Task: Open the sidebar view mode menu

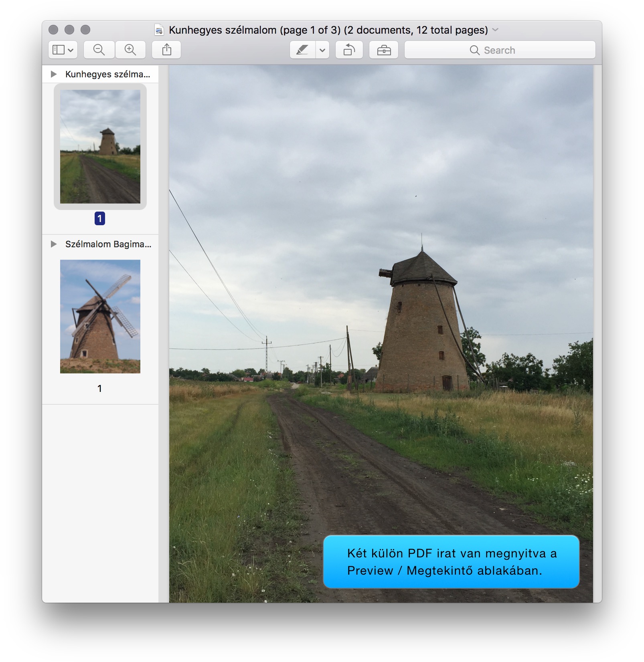Action: click(63, 50)
